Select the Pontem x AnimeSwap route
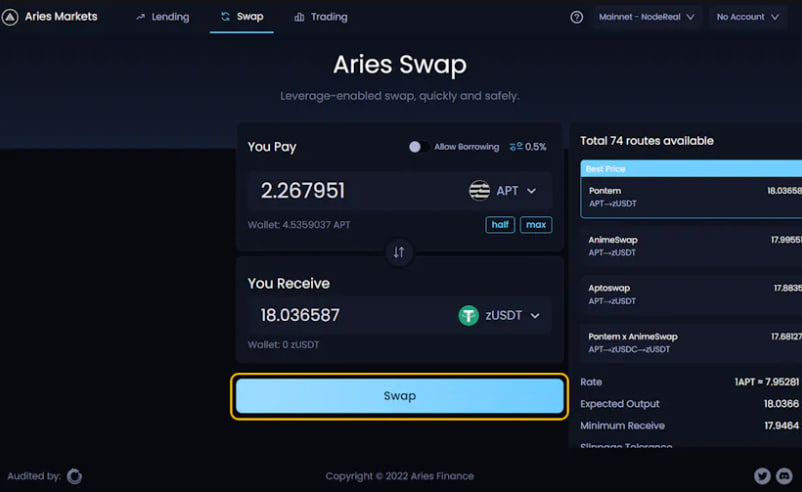 [x=691, y=343]
